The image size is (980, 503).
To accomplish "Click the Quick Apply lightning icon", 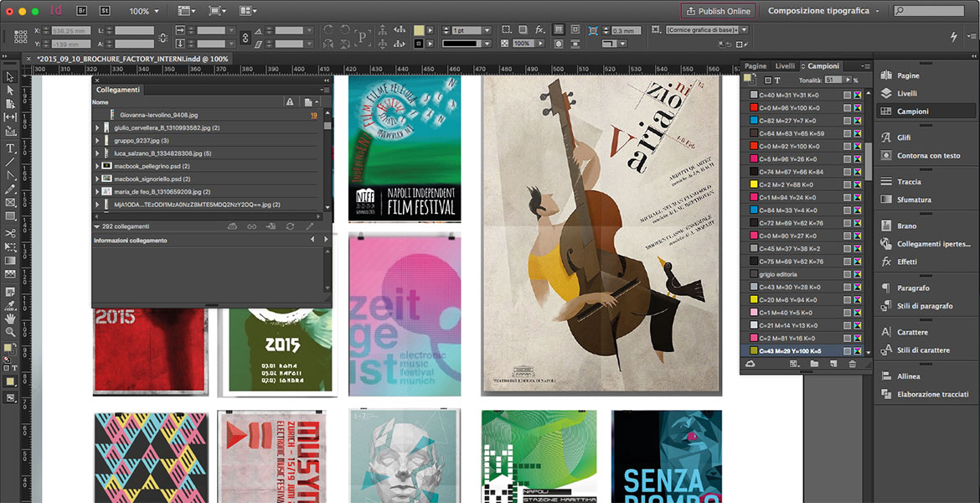I will point(954,37).
